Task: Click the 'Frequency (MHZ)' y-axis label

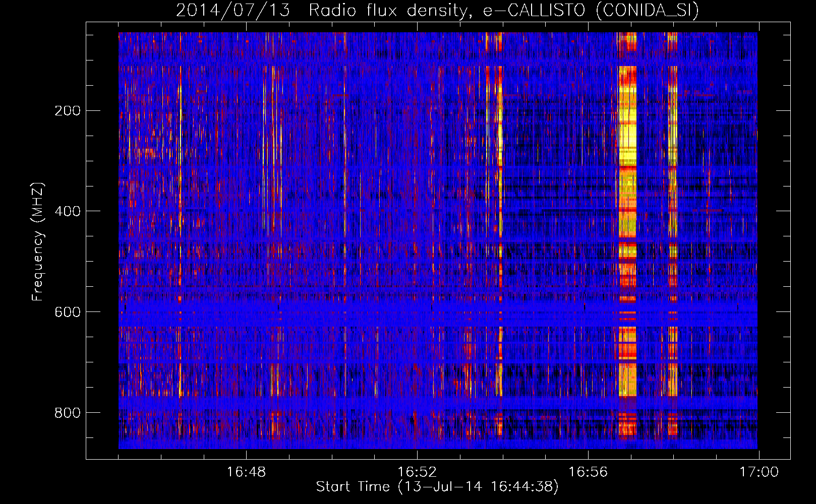Action: pyautogui.click(x=38, y=242)
